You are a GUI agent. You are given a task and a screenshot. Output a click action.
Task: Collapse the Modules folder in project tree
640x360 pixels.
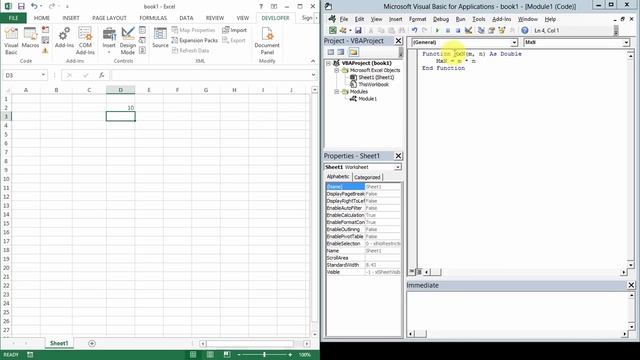[337, 92]
